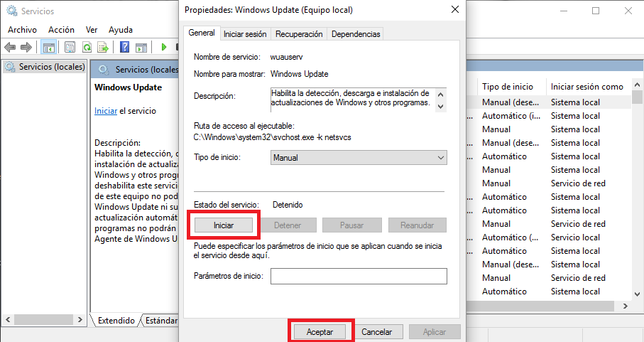The image size is (644, 342).
Task: Click the Iniciar el servicio link
Action: [106, 111]
